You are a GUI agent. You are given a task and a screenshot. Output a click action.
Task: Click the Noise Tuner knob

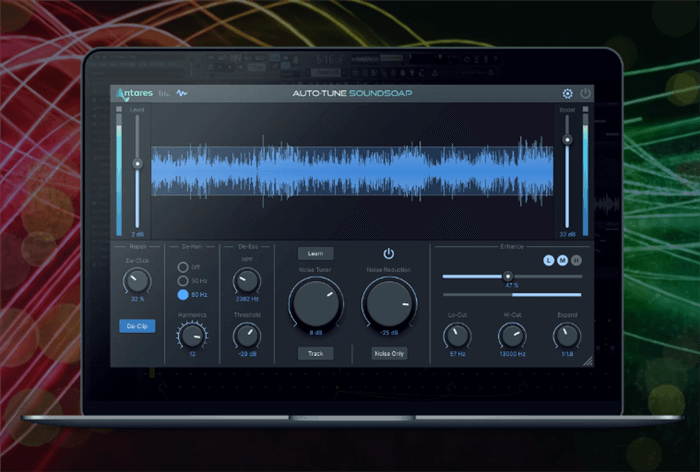(316, 304)
